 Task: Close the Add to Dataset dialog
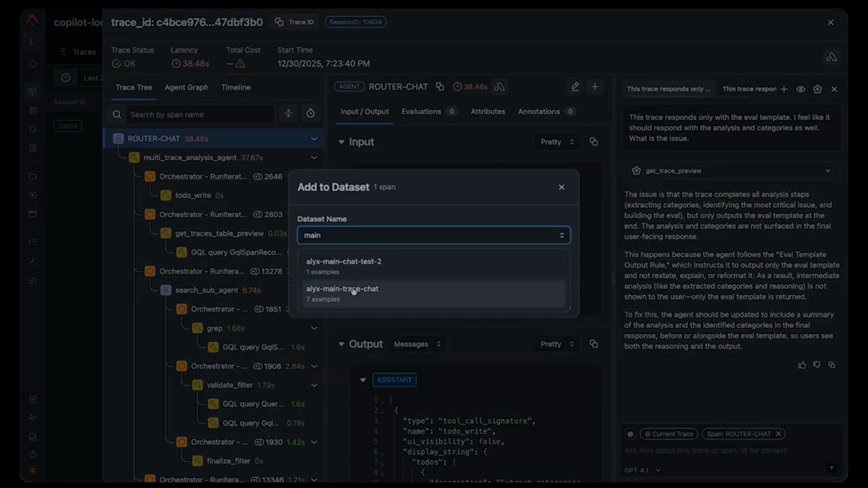(x=562, y=187)
